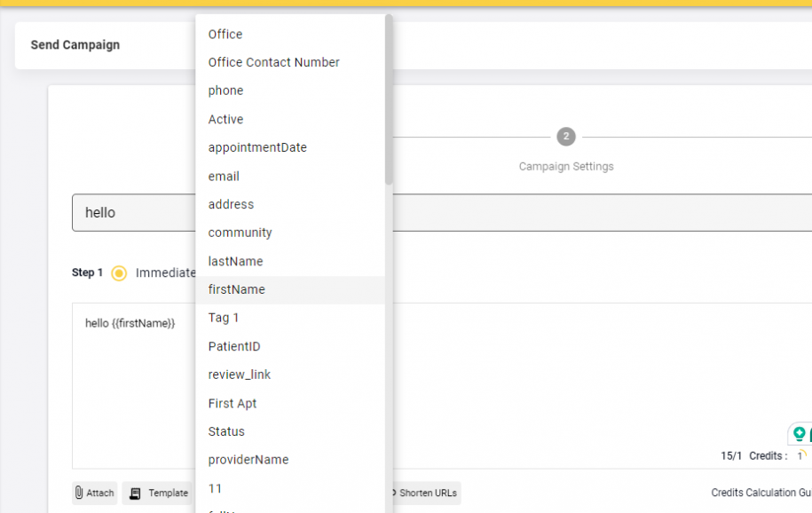This screenshot has height=513, width=812.
Task: Select the Status field option
Action: (x=225, y=431)
